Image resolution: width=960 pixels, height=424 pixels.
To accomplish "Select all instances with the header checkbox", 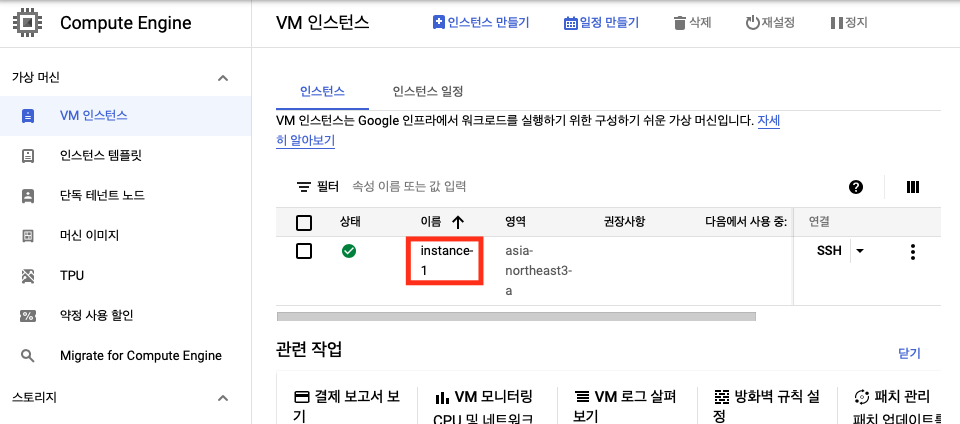I will pos(304,223).
